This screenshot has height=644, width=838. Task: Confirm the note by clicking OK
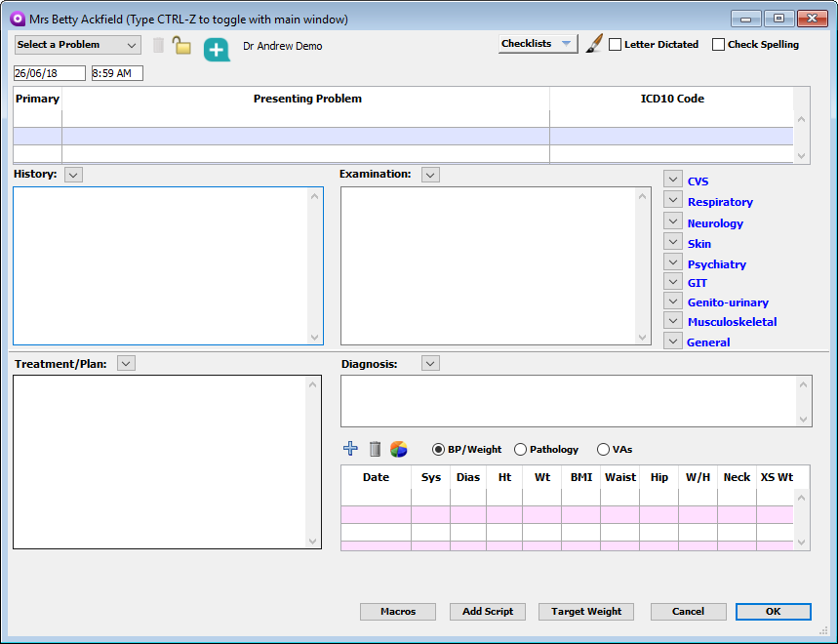coord(773,612)
